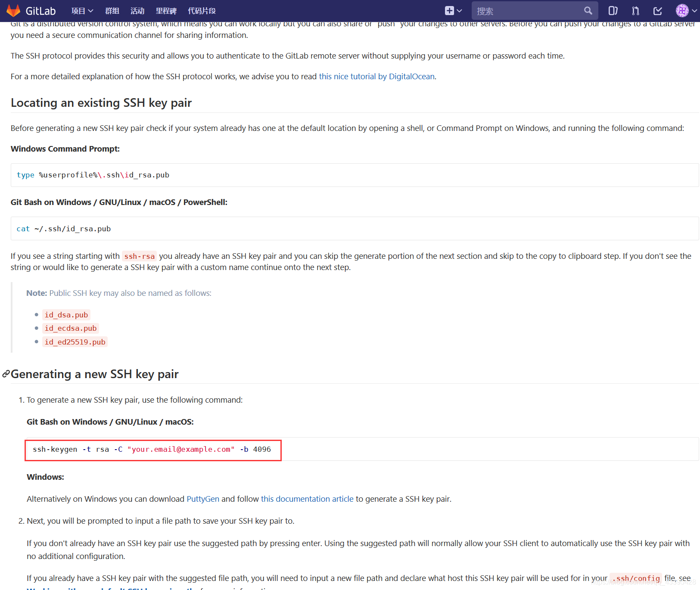Click 'Windows Command Prompt:' label
The height and width of the screenshot is (590, 700).
[x=65, y=149]
